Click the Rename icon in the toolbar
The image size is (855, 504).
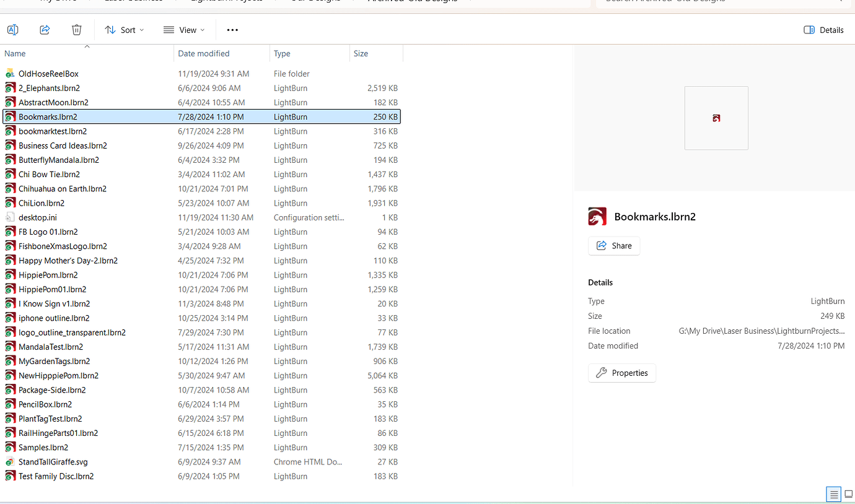click(12, 30)
